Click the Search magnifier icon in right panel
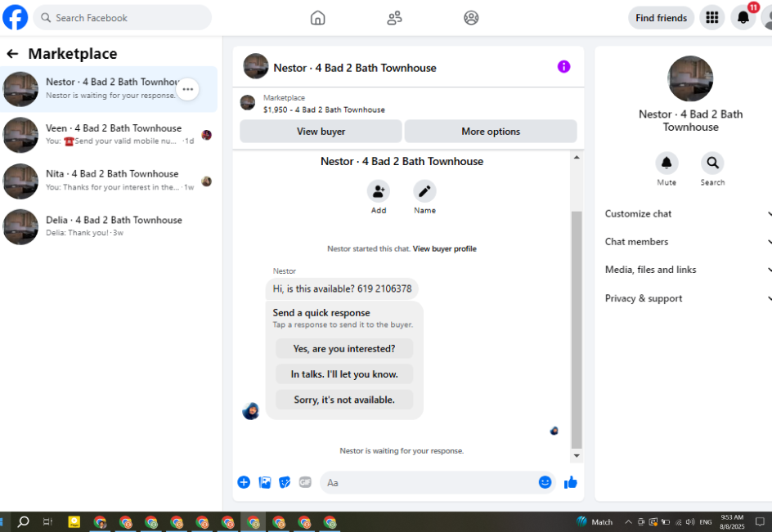The width and height of the screenshot is (772, 532). (x=712, y=163)
